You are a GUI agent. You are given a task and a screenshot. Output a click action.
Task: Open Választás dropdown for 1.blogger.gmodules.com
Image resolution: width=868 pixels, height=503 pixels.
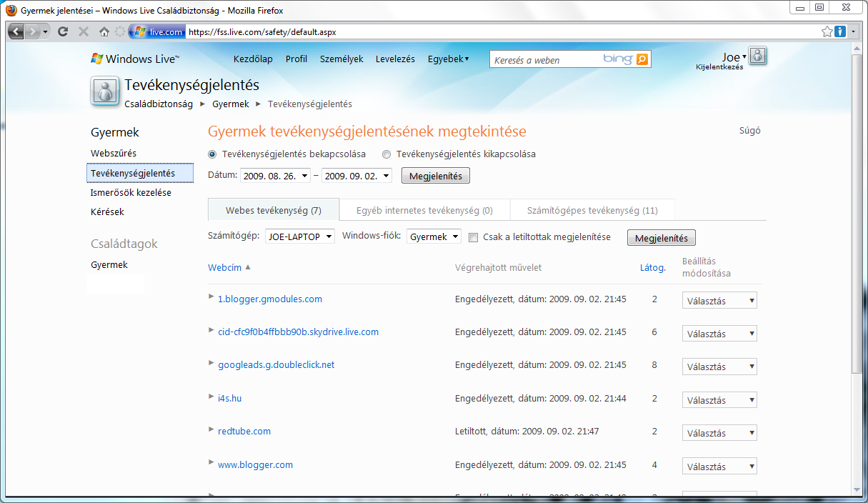(719, 301)
